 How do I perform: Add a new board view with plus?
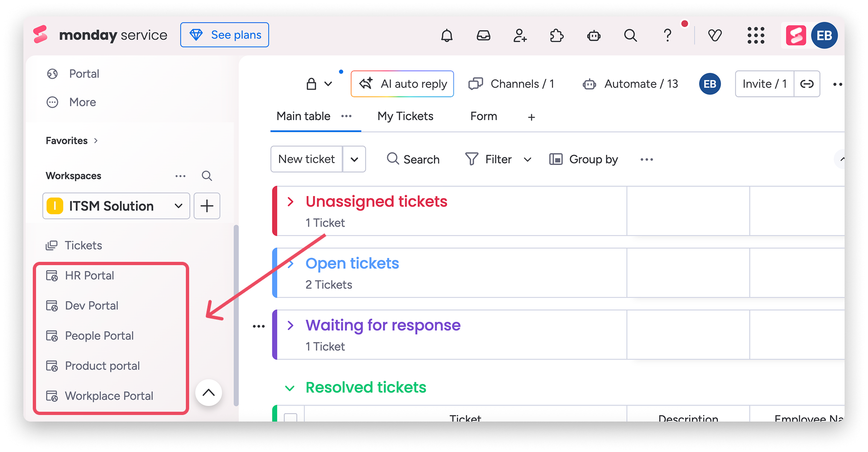531,117
